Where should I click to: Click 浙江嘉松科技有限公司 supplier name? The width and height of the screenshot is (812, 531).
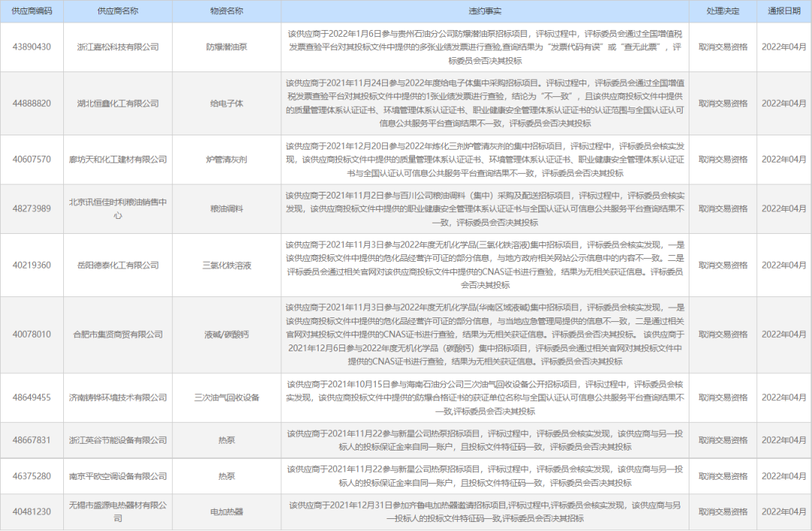tap(119, 47)
